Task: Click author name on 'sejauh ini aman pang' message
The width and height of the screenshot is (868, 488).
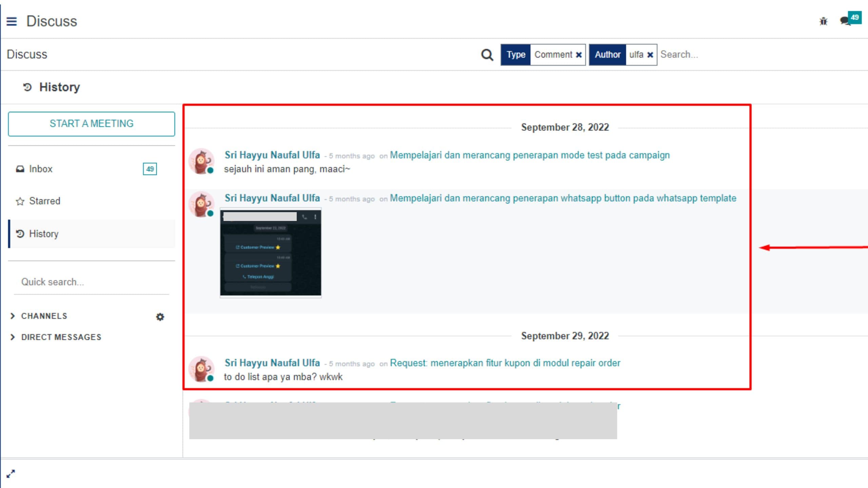Action: tap(272, 155)
